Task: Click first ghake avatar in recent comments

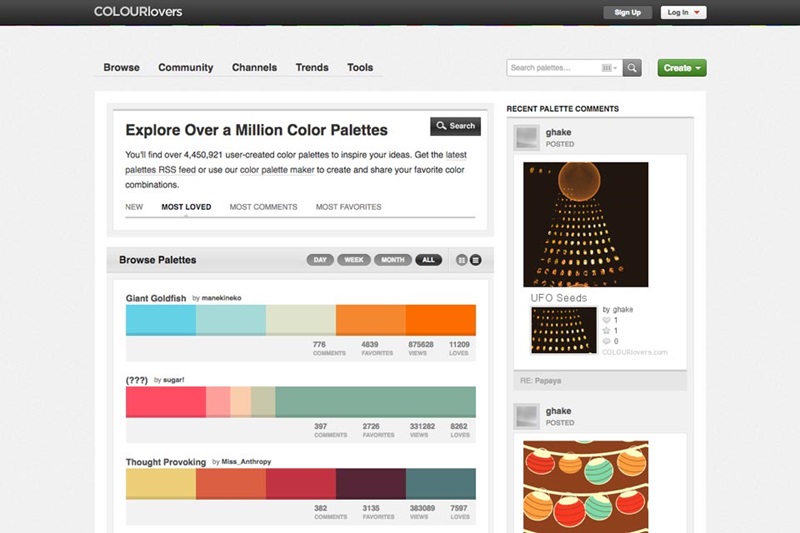Action: click(527, 138)
